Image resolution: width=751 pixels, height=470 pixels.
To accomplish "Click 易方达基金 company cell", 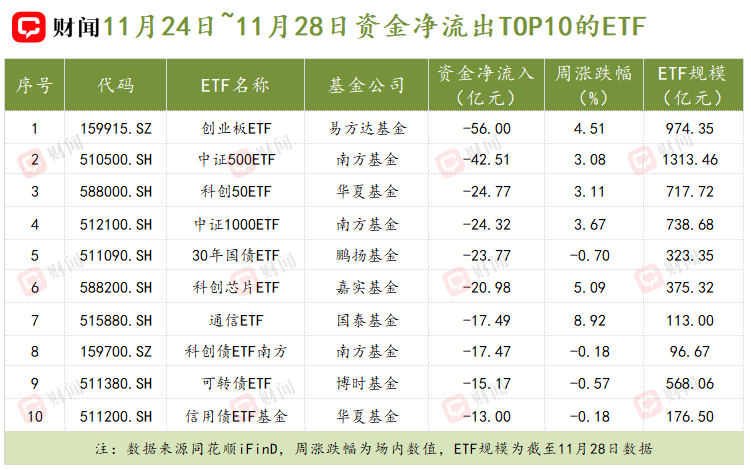I will (367, 128).
